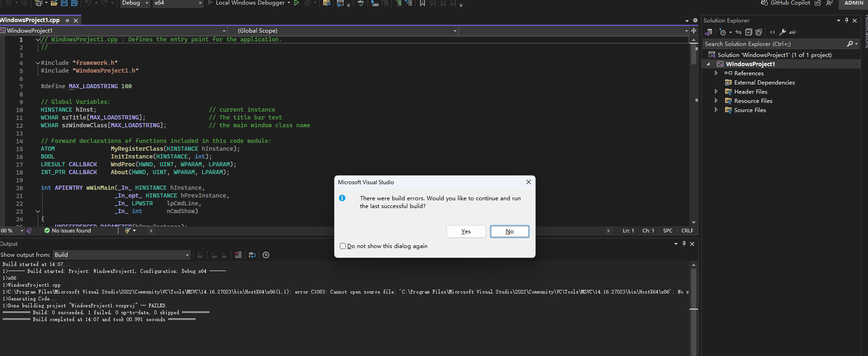
Task: Toggle Word Wrap in Output window
Action: [252, 255]
